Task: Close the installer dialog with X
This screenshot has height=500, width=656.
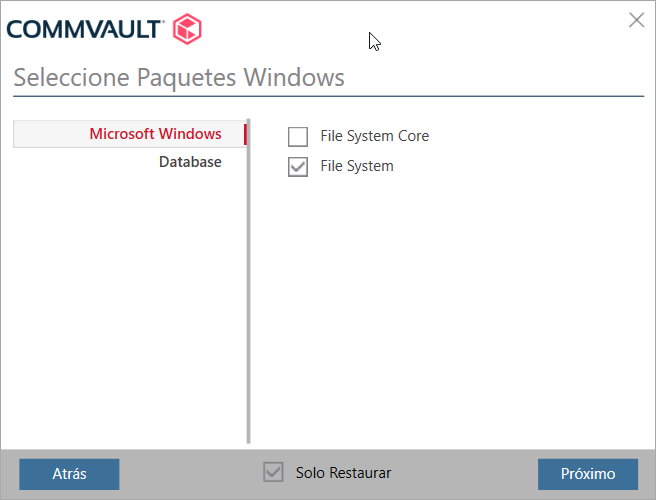Action: pos(636,20)
